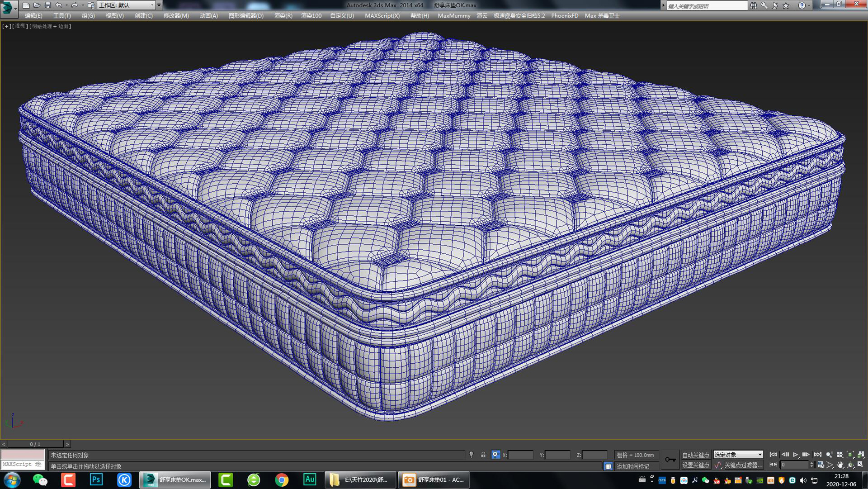Click the Undo icon
Screen dimensions: 868x489
tap(59, 5)
